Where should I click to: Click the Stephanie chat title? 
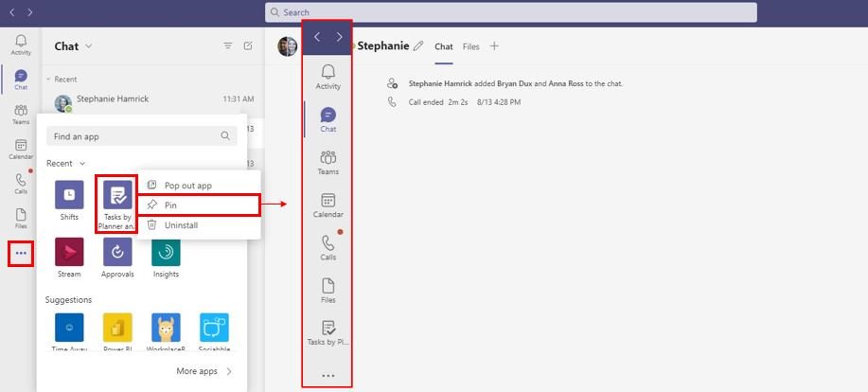coord(383,46)
